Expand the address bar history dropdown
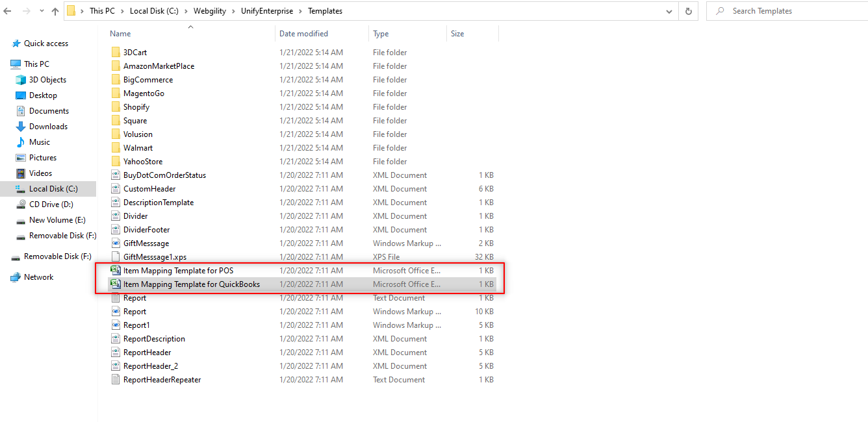The image size is (868, 422). click(x=670, y=11)
